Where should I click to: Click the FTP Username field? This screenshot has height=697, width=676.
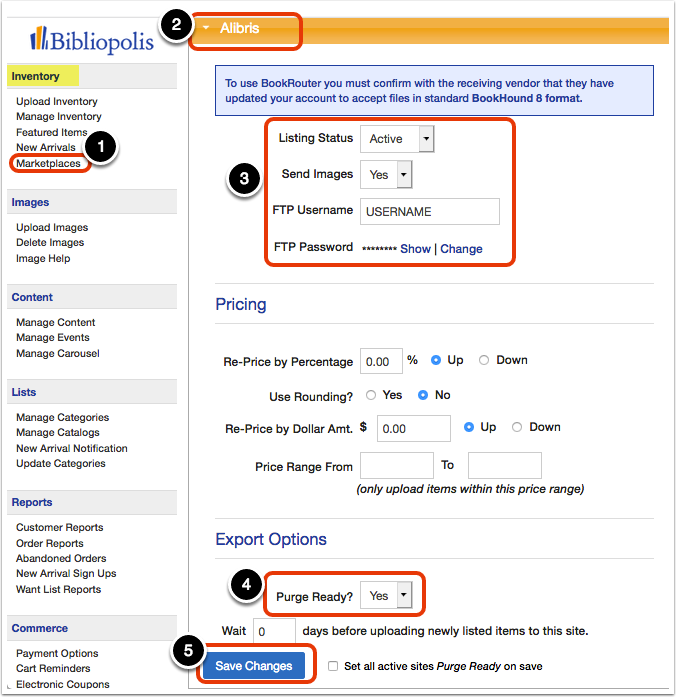430,211
